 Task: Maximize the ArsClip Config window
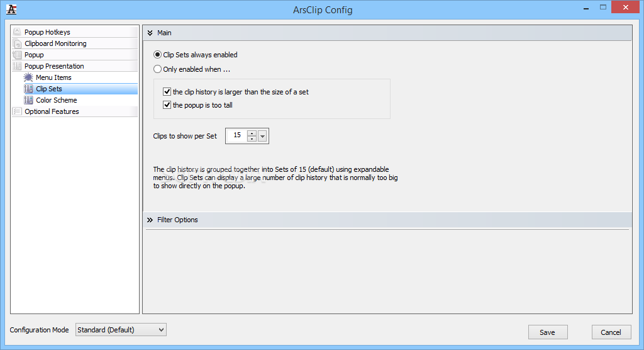pyautogui.click(x=603, y=8)
